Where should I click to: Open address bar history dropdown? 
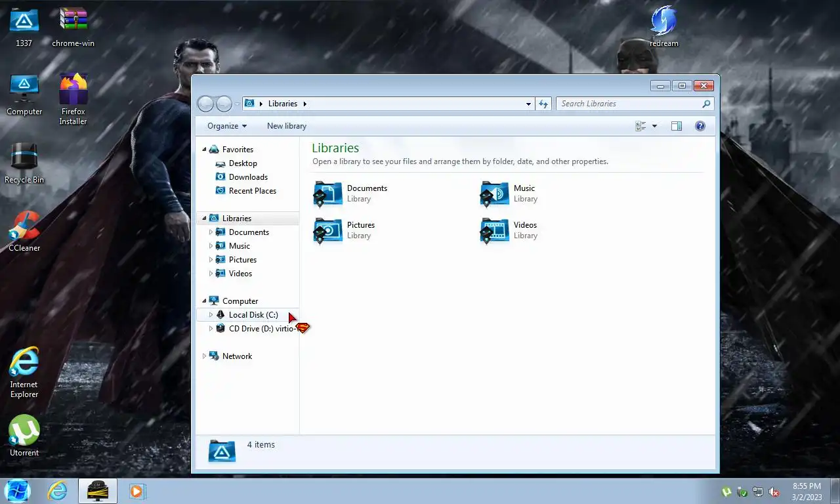tap(528, 104)
